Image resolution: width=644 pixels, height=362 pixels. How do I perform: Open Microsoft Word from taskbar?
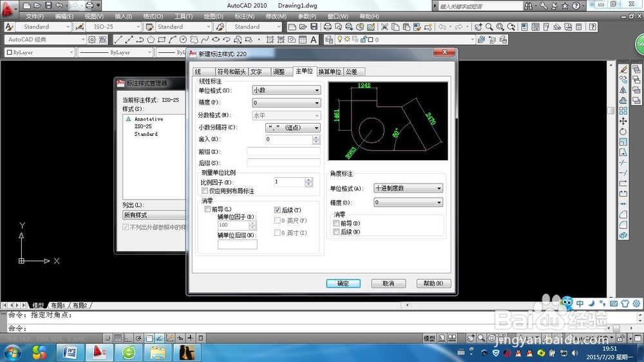(70, 352)
